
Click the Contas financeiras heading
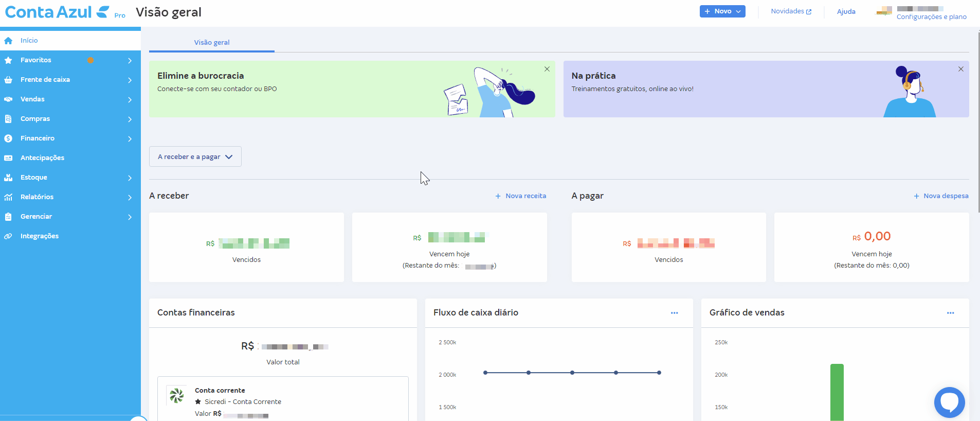196,313
